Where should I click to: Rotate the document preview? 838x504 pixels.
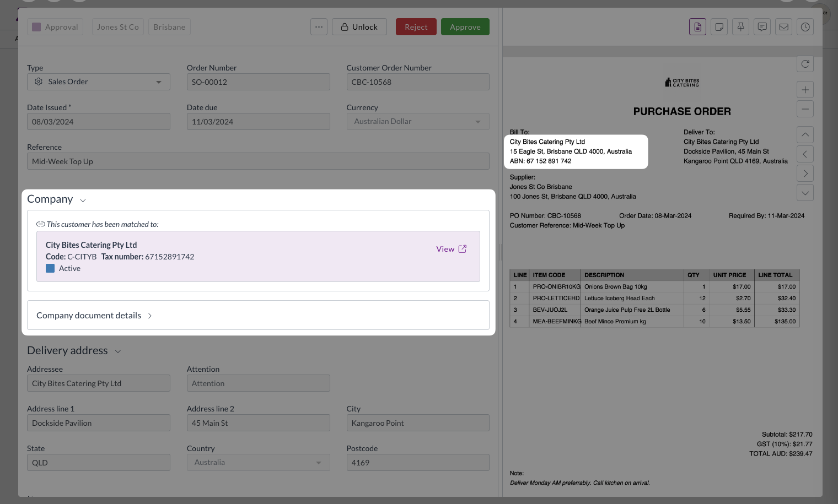point(805,64)
